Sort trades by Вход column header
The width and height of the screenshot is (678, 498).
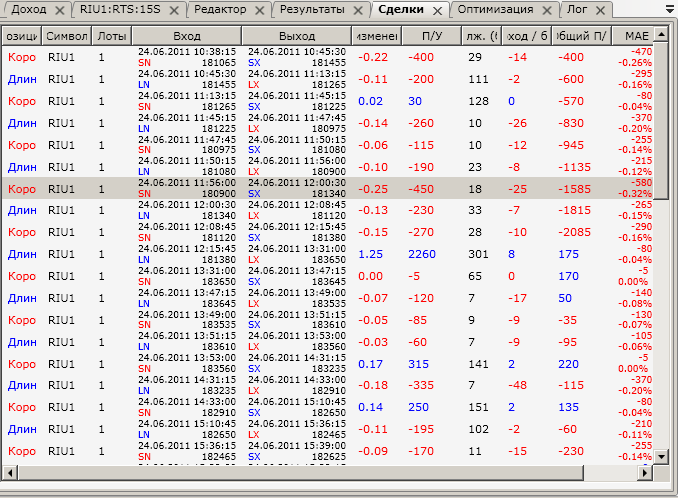(186, 35)
